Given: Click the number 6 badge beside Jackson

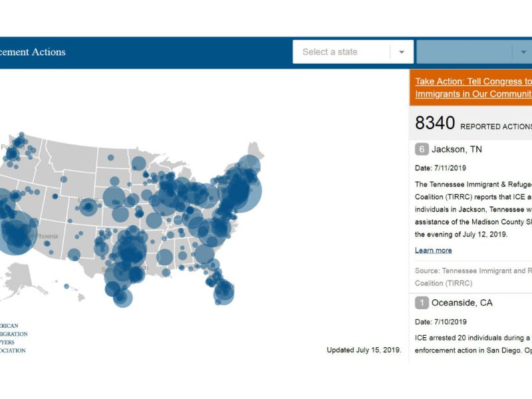Looking at the screenshot, I should [x=422, y=149].
